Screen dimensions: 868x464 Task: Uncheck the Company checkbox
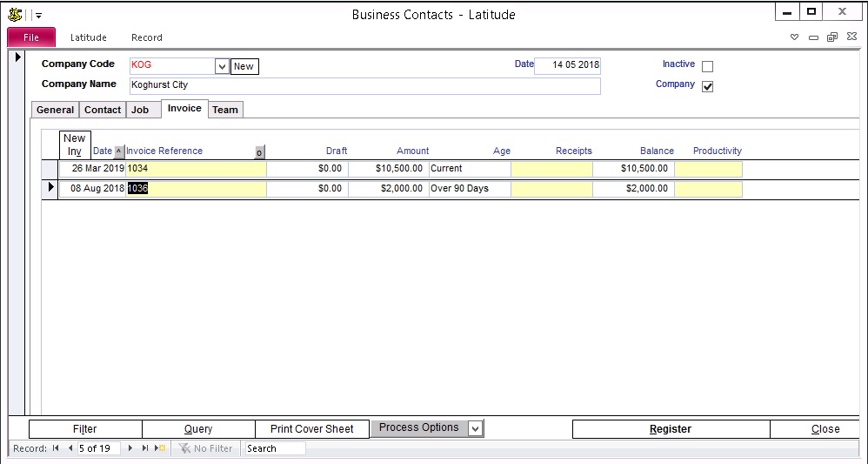click(707, 86)
